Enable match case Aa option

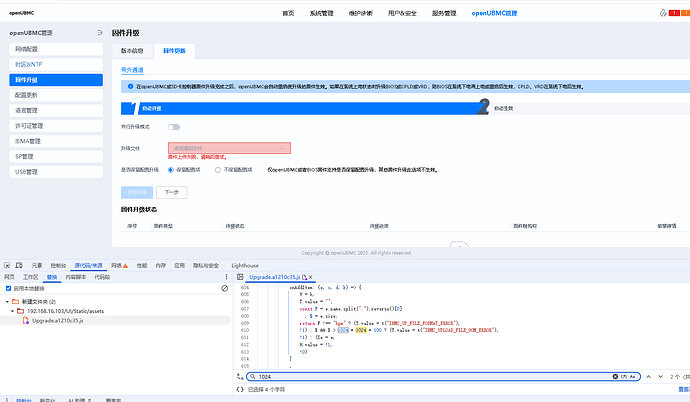tap(633, 376)
